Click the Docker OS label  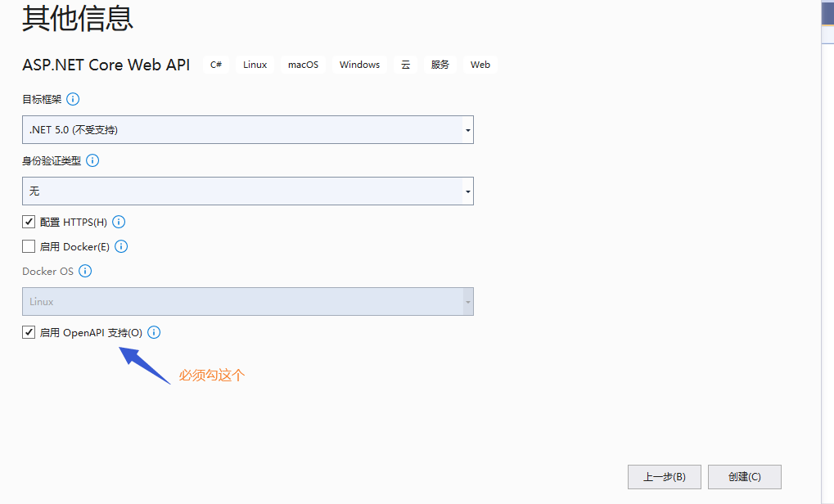pos(47,271)
